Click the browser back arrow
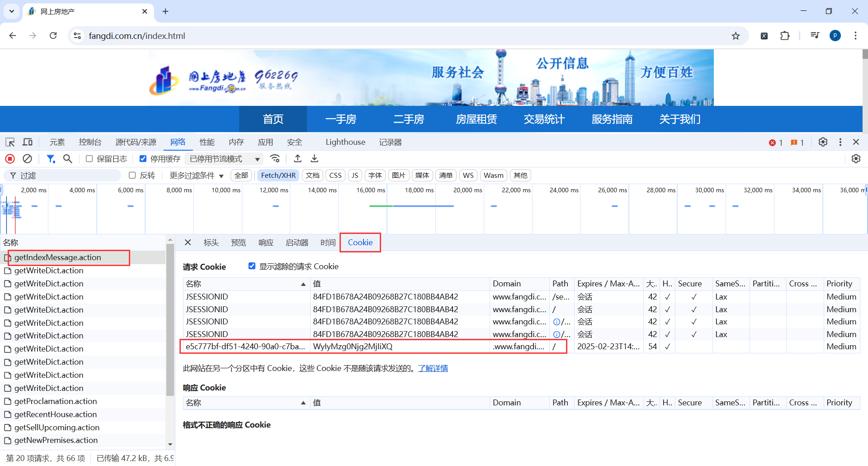Image resolution: width=868 pixels, height=466 pixels. tap(13, 36)
